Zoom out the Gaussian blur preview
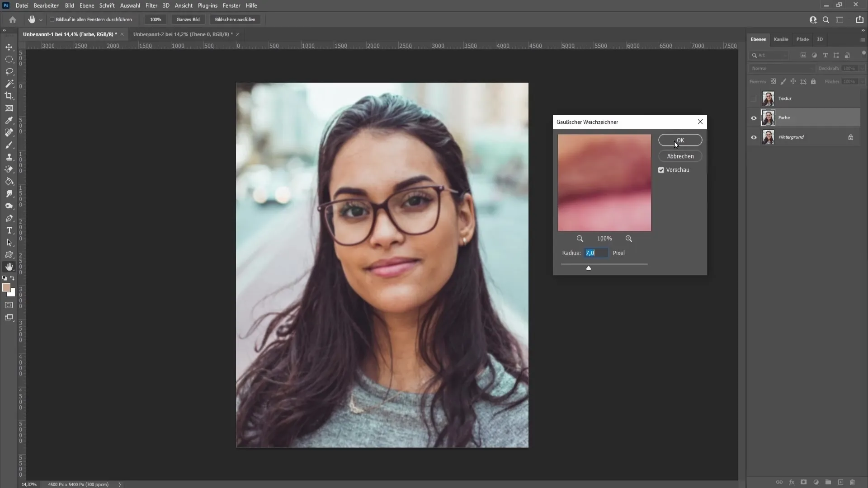 tap(580, 239)
